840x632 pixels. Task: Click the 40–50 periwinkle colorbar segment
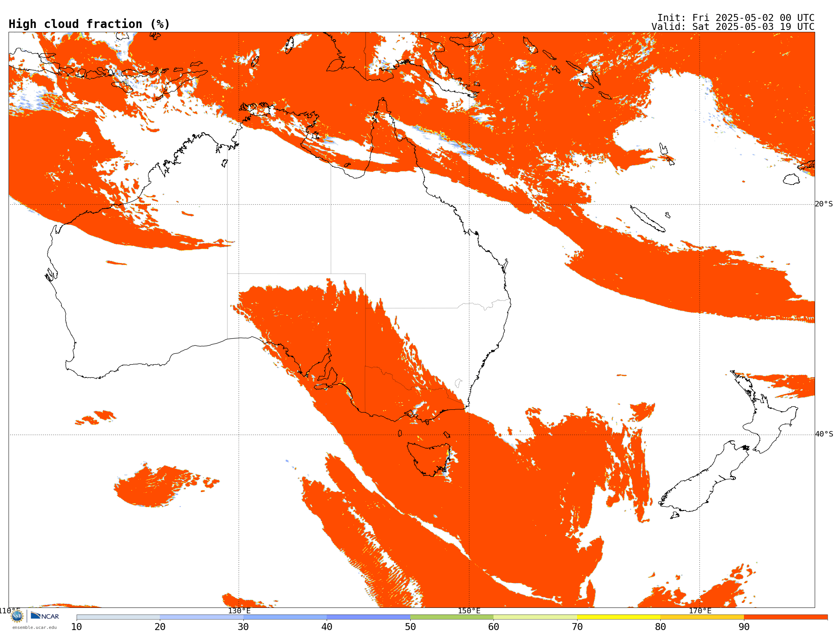(368, 617)
